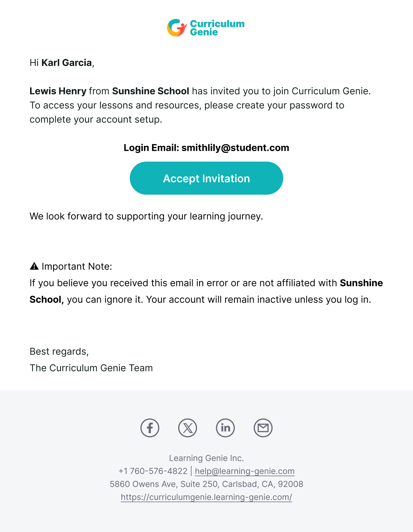Click the Curriculum Genie logo swirl icon
This screenshot has height=532, width=413.
pyautogui.click(x=177, y=28)
